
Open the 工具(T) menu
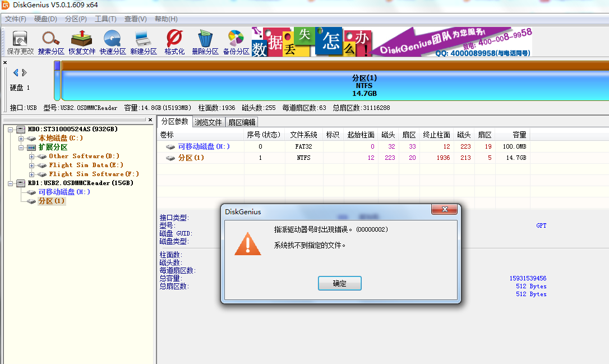(x=105, y=19)
